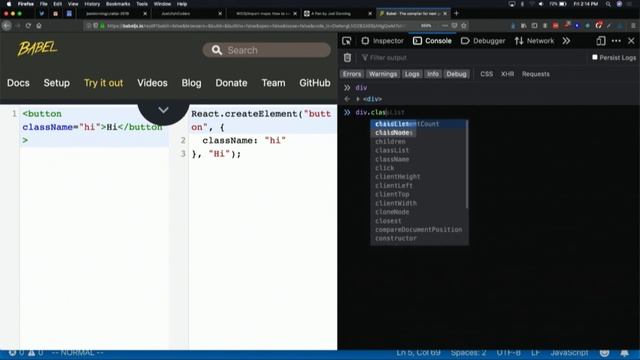Pick clientWidth from autocomplete list

point(418,203)
